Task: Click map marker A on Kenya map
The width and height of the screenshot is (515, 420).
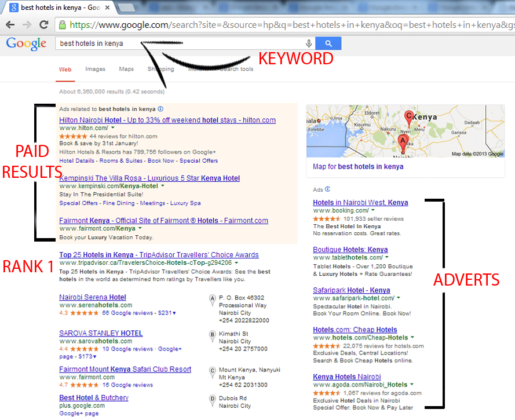Action: [403, 143]
